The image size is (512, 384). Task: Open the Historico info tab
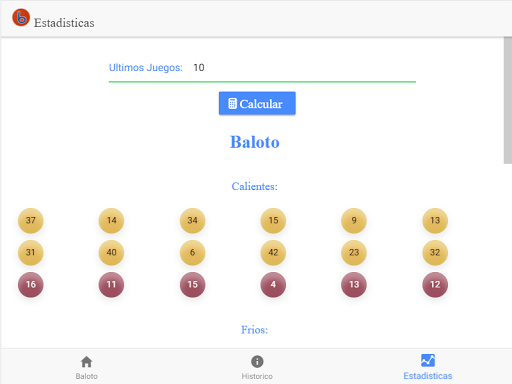(257, 367)
